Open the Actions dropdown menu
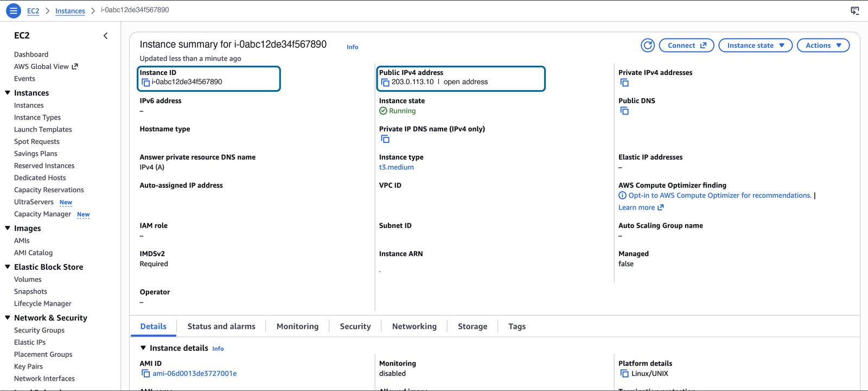868x391 pixels. tap(823, 46)
